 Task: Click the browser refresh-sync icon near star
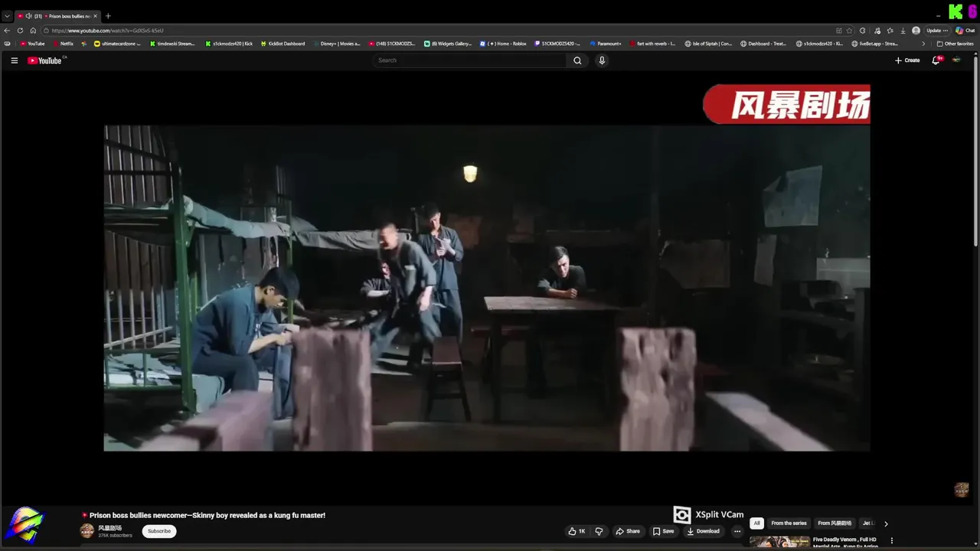point(863,31)
